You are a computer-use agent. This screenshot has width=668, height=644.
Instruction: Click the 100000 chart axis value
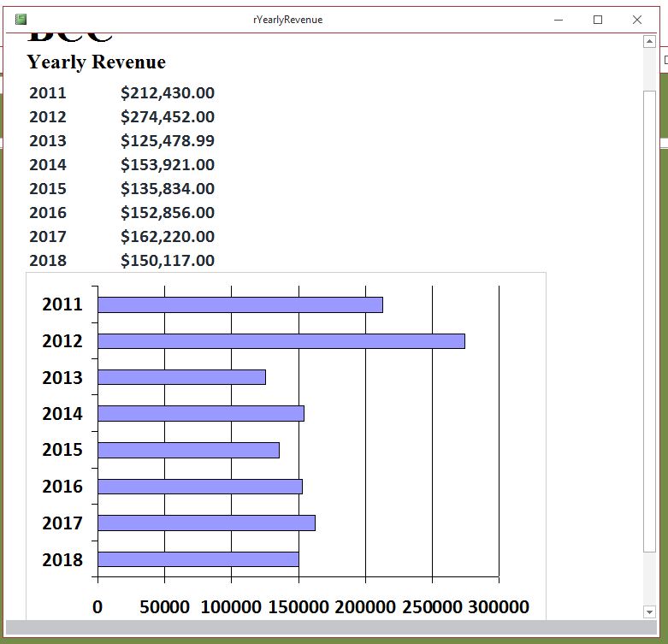click(x=231, y=607)
